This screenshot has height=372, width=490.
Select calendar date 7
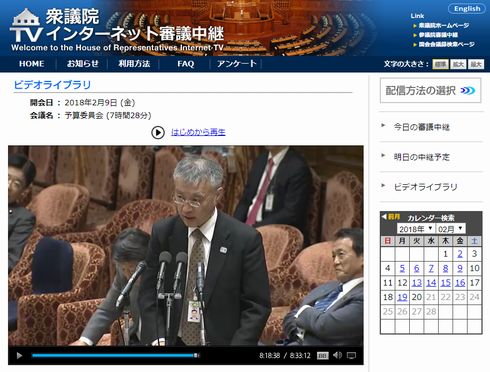coord(431,268)
